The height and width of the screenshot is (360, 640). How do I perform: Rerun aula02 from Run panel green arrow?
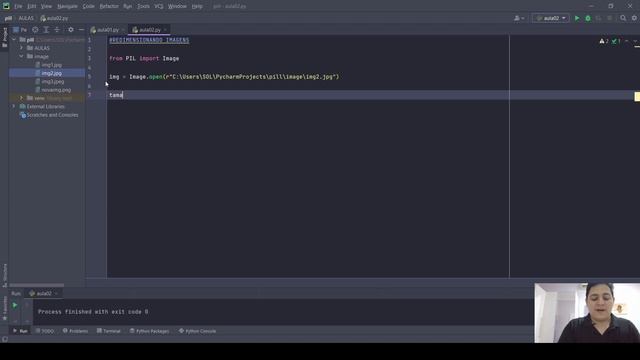(x=15, y=305)
